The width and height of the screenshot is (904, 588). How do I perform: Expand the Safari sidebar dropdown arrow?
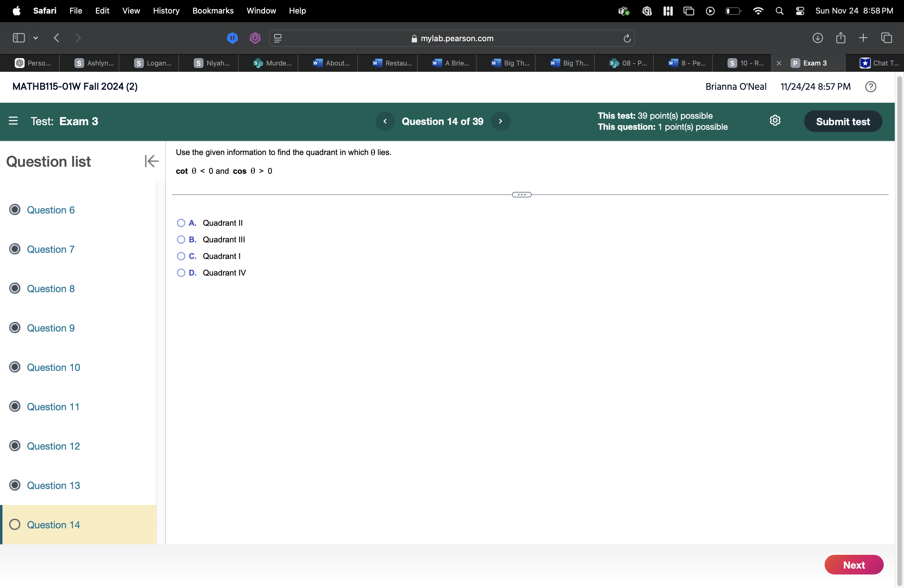coord(36,38)
